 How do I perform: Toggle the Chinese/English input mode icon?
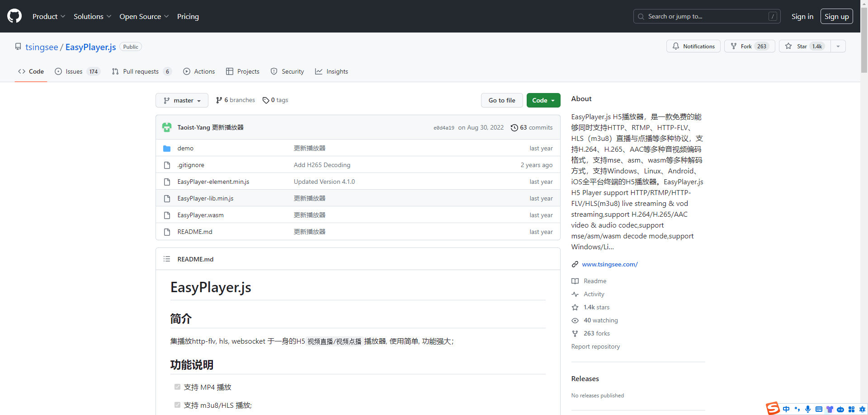786,409
